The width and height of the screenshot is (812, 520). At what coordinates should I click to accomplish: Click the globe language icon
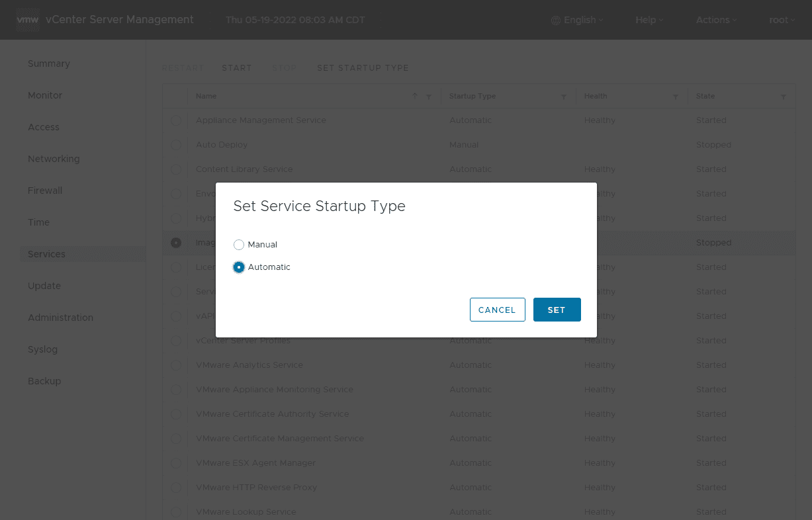coord(556,20)
